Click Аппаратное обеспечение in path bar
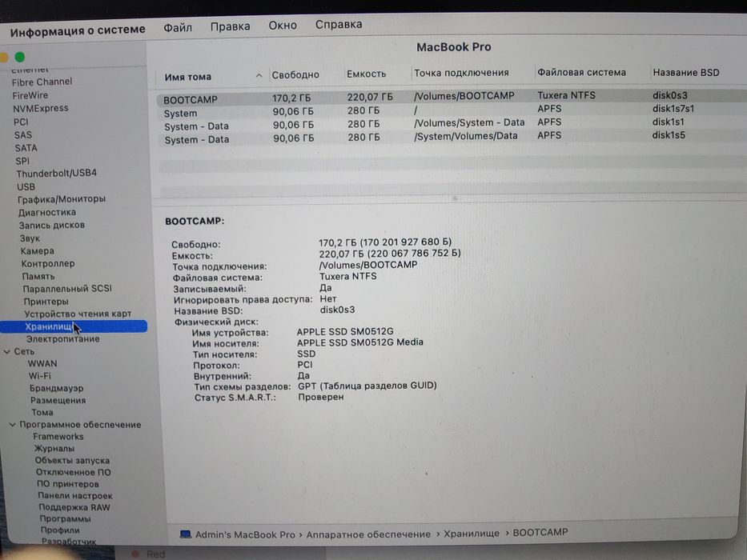This screenshot has width=747, height=560. [x=368, y=534]
